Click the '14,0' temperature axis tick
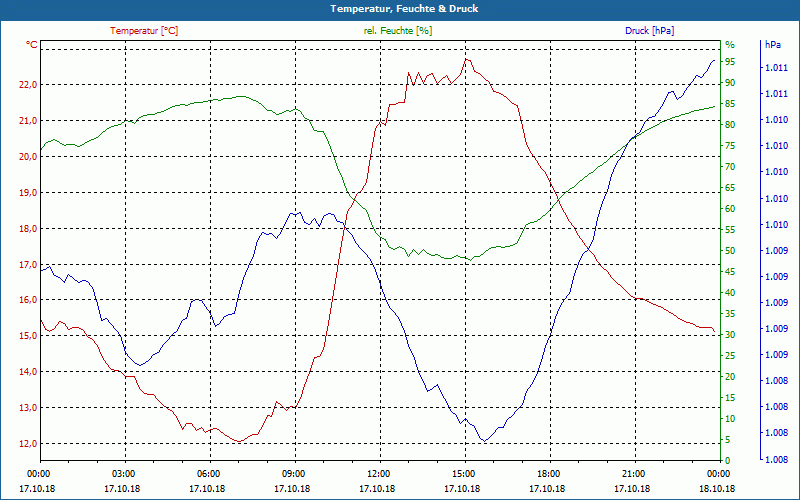Image resolution: width=800 pixels, height=500 pixels. pos(28,372)
